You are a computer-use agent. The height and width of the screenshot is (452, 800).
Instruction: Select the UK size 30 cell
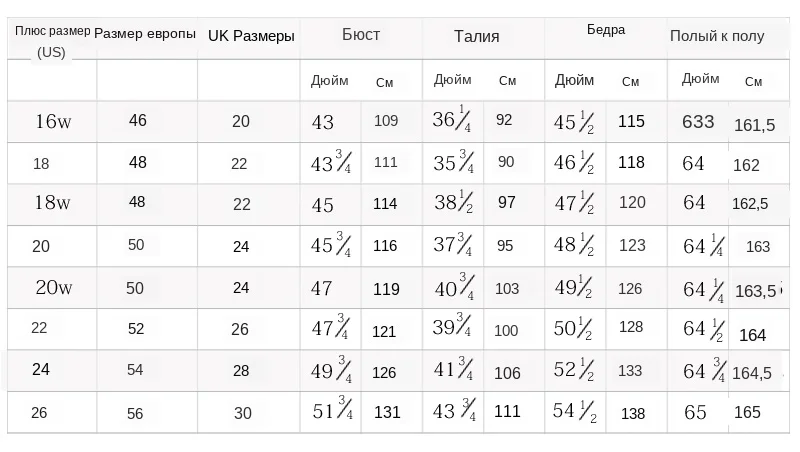point(243,412)
